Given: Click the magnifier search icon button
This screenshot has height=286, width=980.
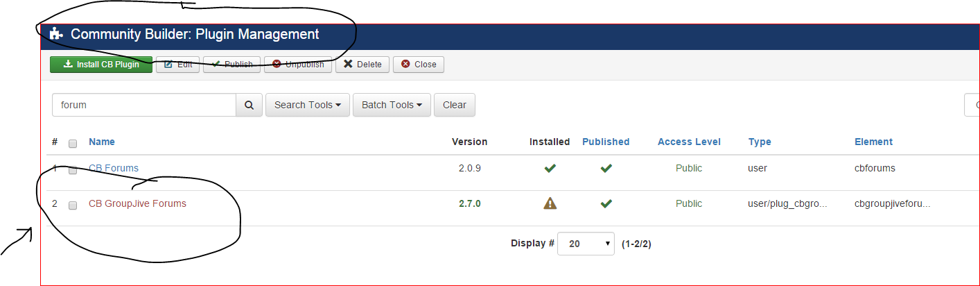Looking at the screenshot, I should click(x=250, y=105).
